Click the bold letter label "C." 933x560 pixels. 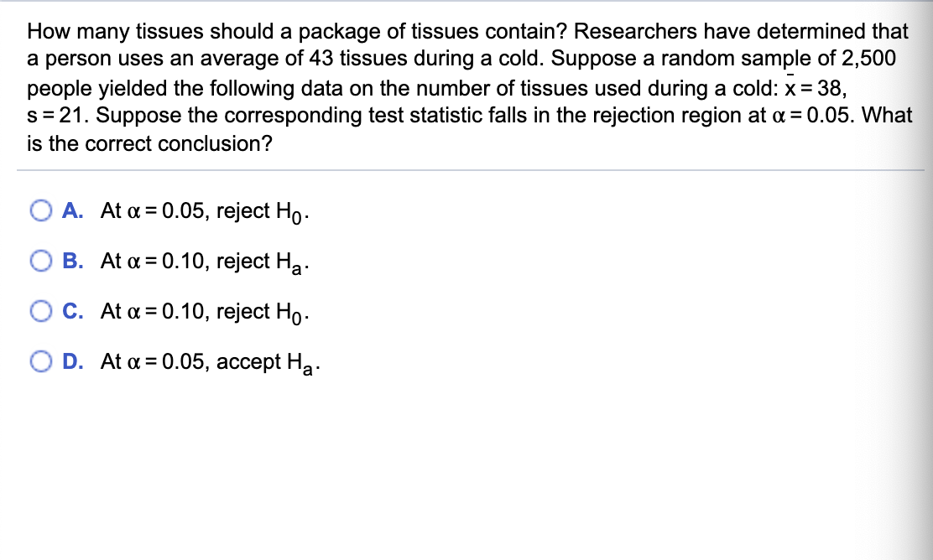(x=72, y=311)
